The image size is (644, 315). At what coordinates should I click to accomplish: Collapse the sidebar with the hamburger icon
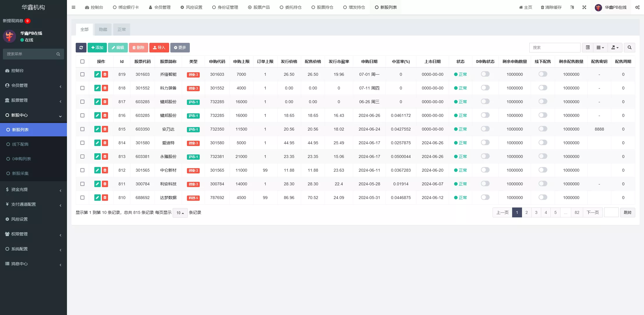73,7
